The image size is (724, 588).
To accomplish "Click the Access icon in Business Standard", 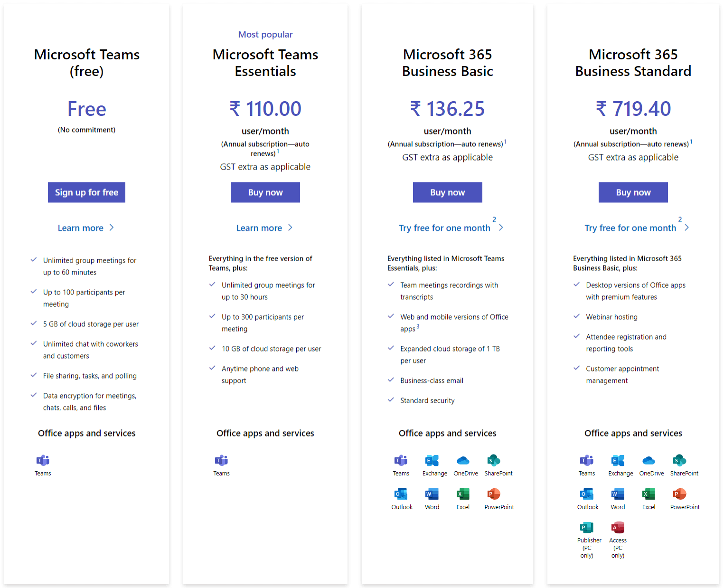I will (618, 527).
